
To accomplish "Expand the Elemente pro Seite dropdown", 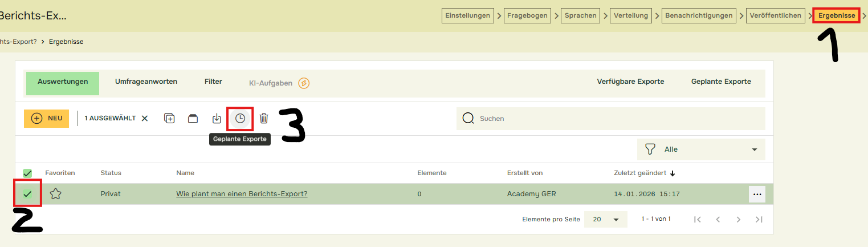I will 605,219.
